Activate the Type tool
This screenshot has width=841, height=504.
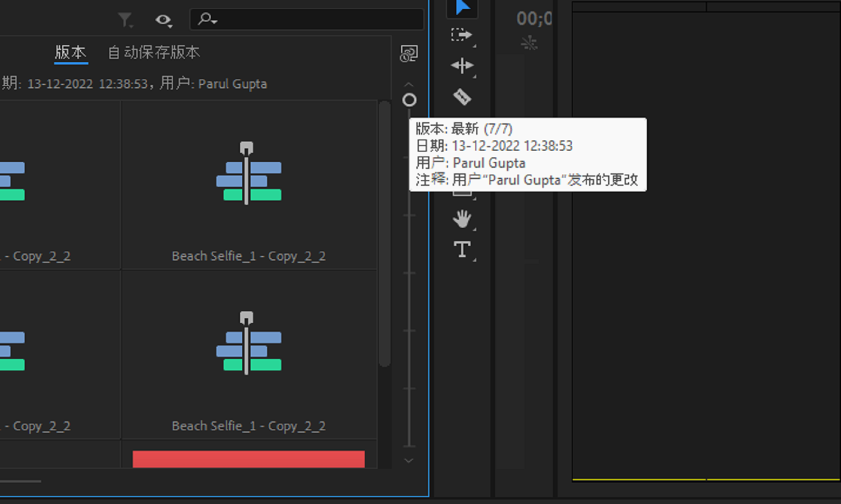point(463,250)
